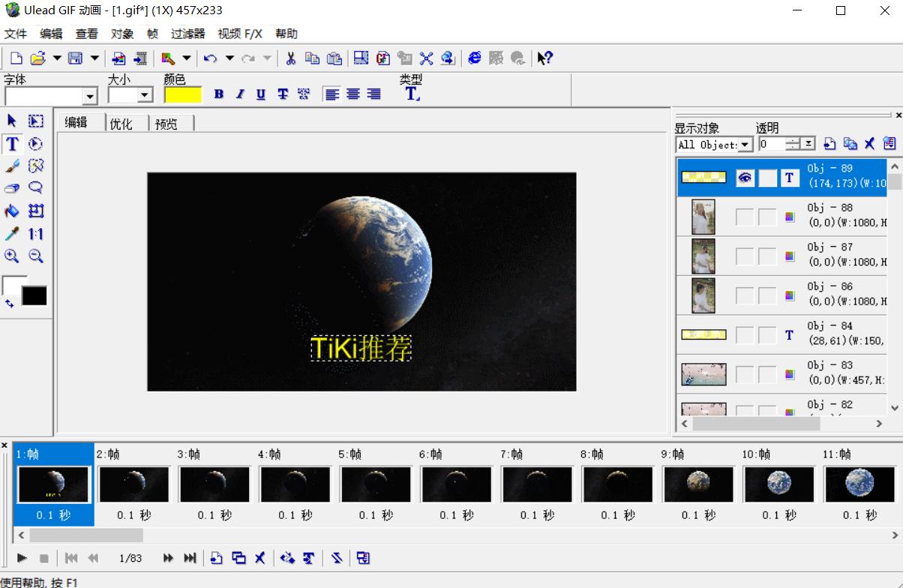Choose the Eraser tool
The height and width of the screenshot is (588, 903).
[x=12, y=189]
